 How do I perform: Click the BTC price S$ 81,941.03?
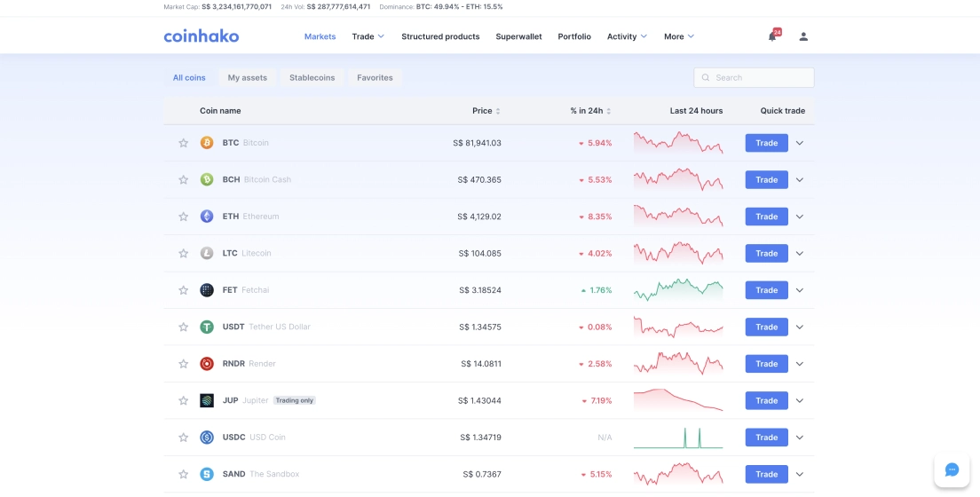(x=477, y=143)
